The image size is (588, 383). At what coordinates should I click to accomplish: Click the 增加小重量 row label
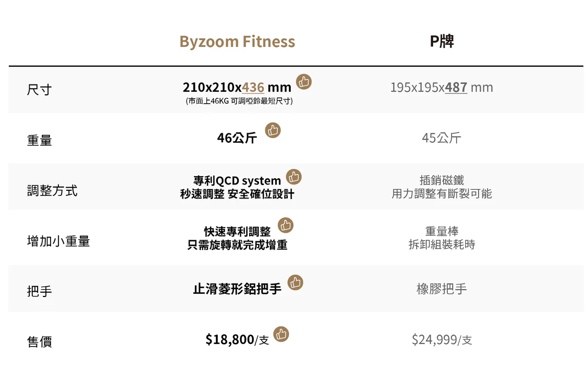(x=58, y=241)
